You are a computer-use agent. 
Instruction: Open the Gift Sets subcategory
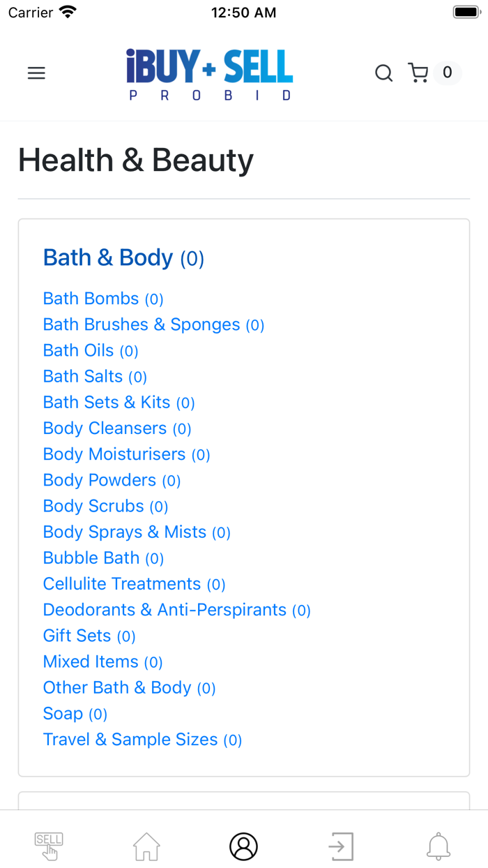[77, 636]
